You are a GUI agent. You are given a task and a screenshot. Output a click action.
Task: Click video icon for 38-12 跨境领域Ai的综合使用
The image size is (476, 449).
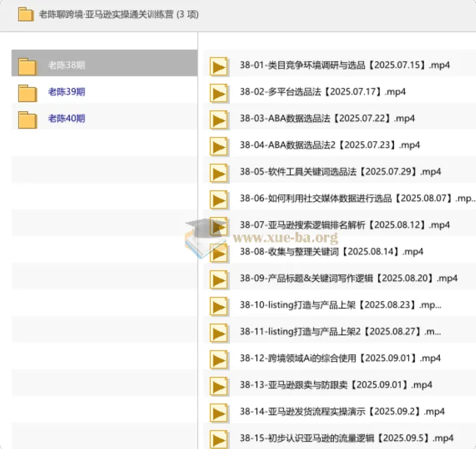point(219,360)
